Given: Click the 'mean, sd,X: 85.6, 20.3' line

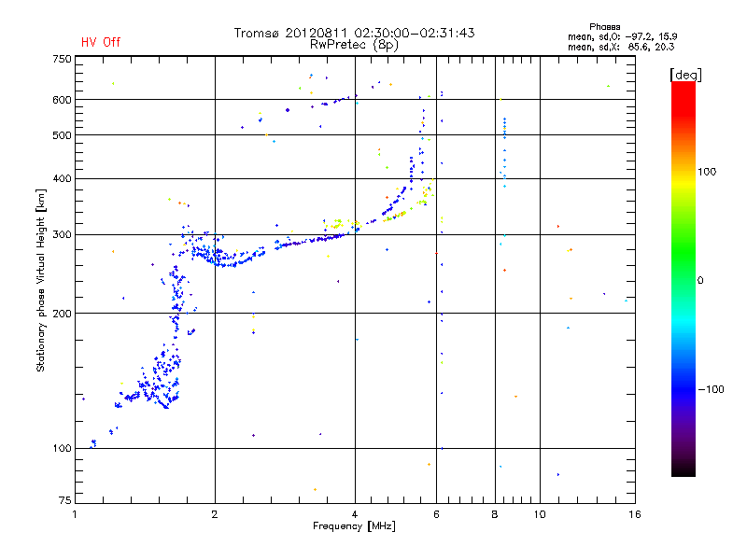Looking at the screenshot, I should (x=621, y=47).
